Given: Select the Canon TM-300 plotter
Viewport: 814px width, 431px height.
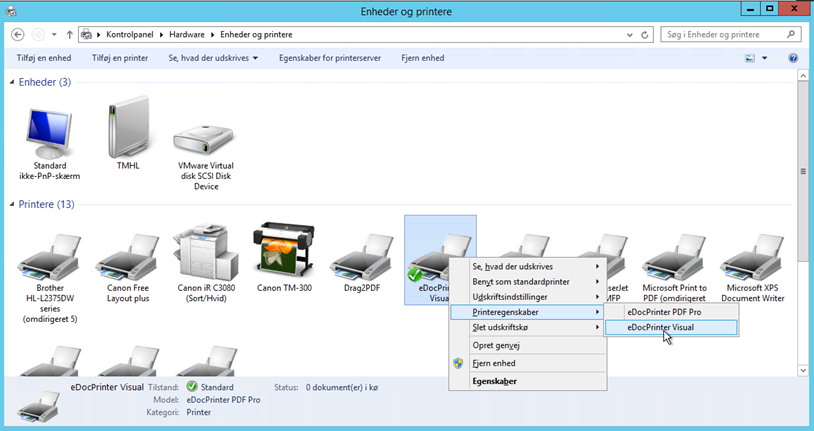Looking at the screenshot, I should click(284, 257).
